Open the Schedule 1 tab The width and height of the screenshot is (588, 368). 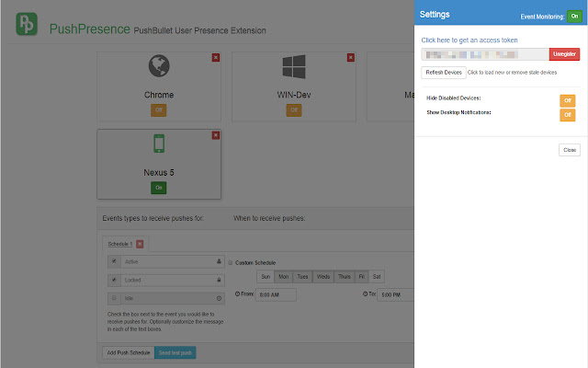tap(119, 244)
